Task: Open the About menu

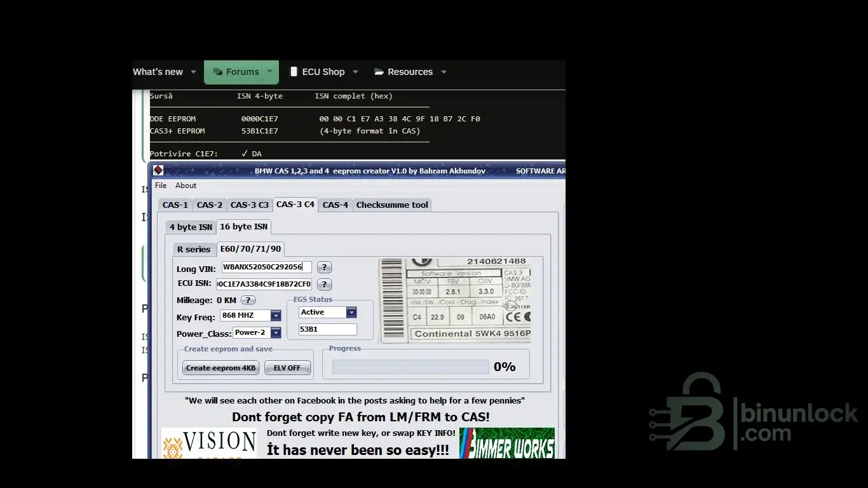Action: [186, 186]
